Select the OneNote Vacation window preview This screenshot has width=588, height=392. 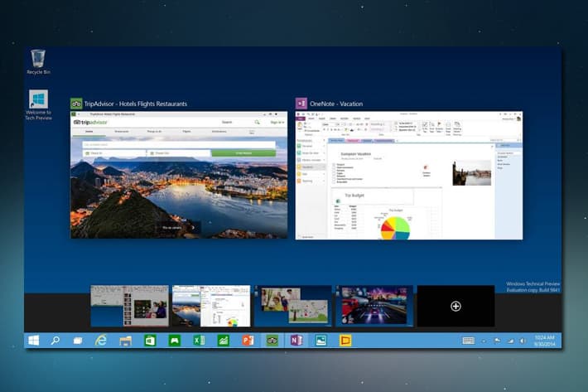tap(409, 175)
